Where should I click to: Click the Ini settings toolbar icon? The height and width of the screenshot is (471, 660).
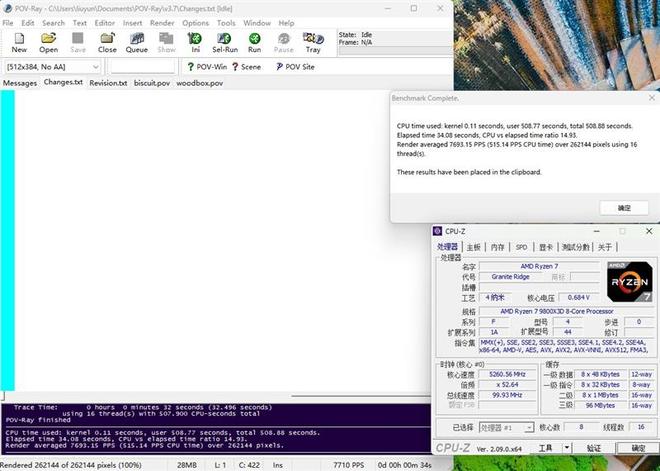[195, 41]
